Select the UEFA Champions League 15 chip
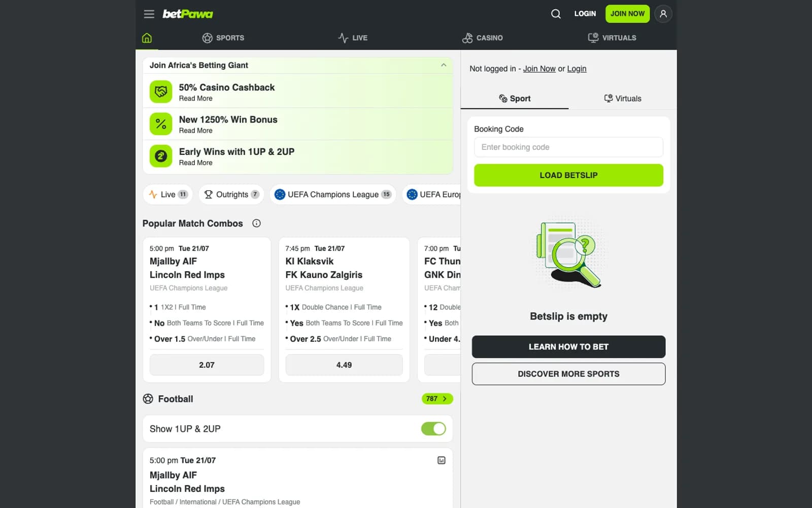812x508 pixels. [x=333, y=195]
